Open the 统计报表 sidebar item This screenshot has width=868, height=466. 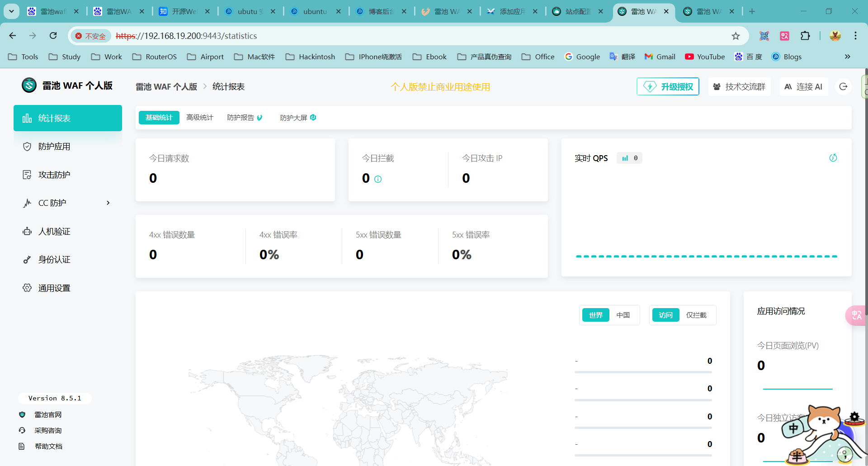68,118
